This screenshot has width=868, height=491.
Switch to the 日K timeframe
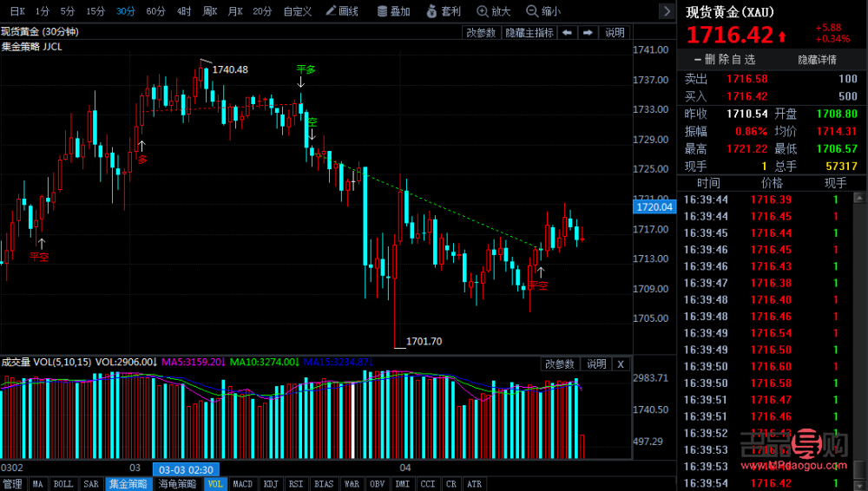point(17,11)
